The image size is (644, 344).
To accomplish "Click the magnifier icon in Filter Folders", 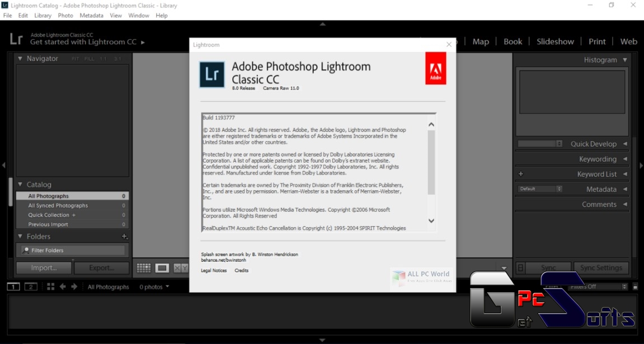I will point(26,250).
